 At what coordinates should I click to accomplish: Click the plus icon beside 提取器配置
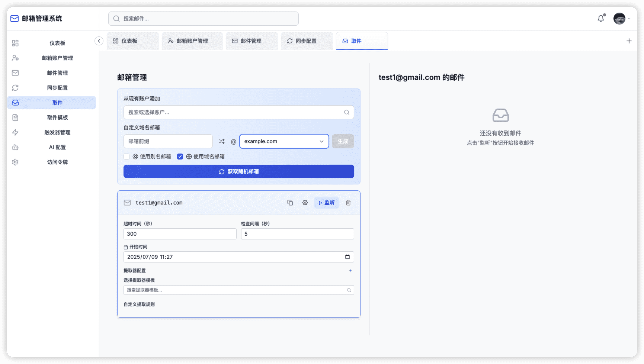(x=350, y=271)
